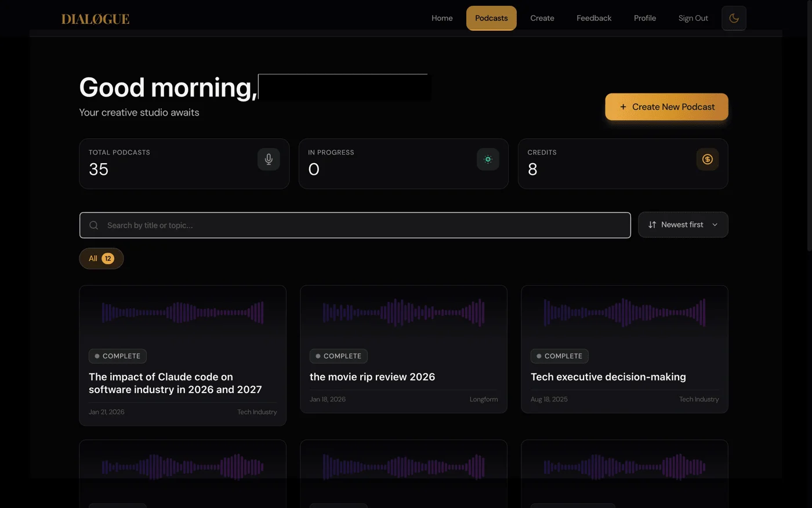Click the plus icon on Create New Podcast
Image resolution: width=812 pixels, height=508 pixels.
[x=623, y=107]
